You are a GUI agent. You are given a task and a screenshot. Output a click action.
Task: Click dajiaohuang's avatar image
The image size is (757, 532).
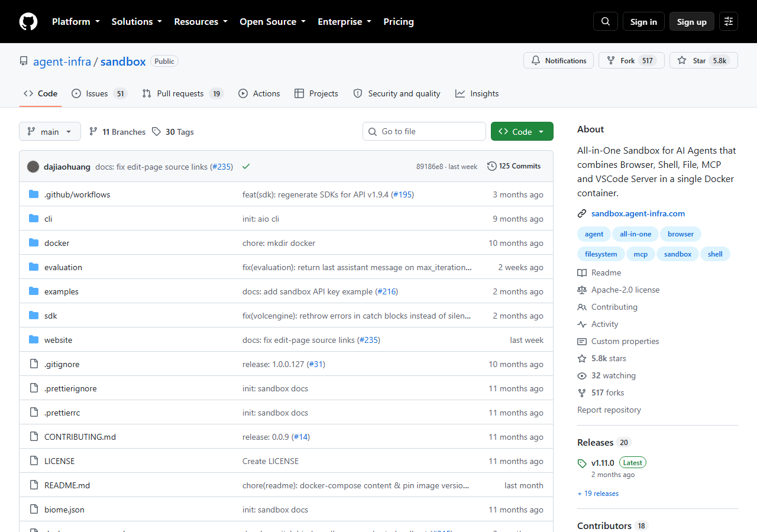[33, 167]
